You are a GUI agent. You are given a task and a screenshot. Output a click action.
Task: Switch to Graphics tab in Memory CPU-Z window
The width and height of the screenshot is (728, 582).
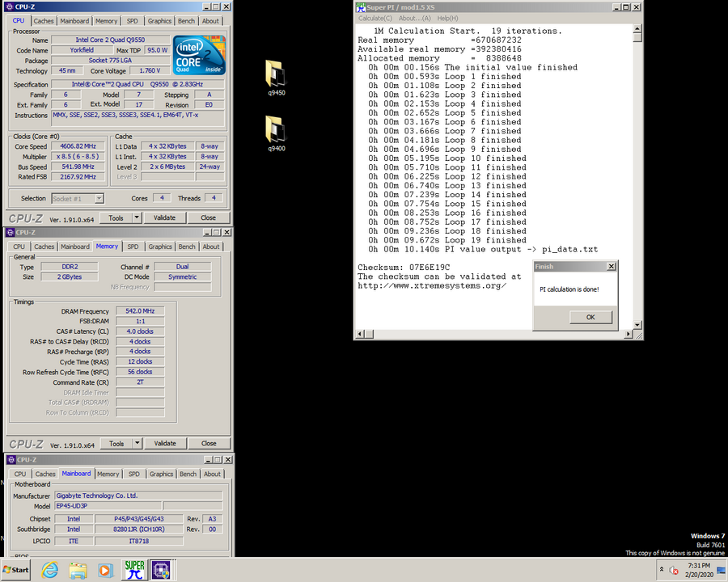click(160, 247)
